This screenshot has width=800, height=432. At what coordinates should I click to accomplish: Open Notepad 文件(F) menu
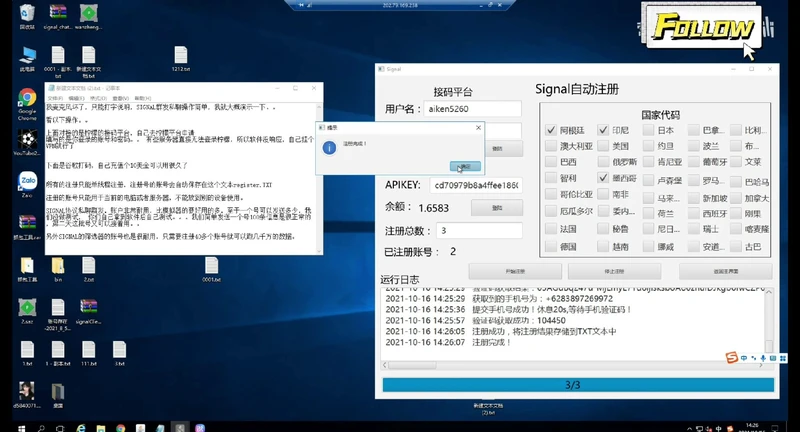pos(55,98)
